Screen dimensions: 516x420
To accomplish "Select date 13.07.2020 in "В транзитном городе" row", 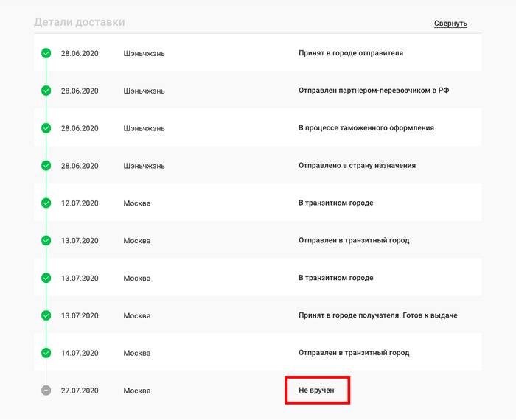I will [x=80, y=279].
